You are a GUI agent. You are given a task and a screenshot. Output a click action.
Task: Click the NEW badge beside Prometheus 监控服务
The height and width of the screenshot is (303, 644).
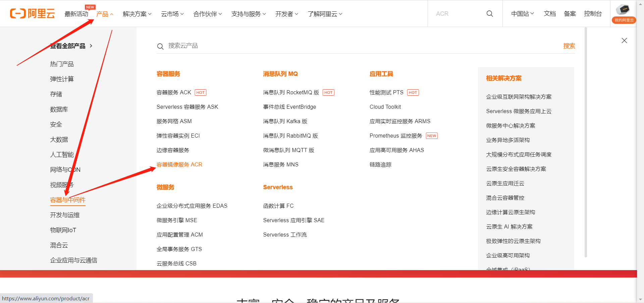(x=432, y=136)
